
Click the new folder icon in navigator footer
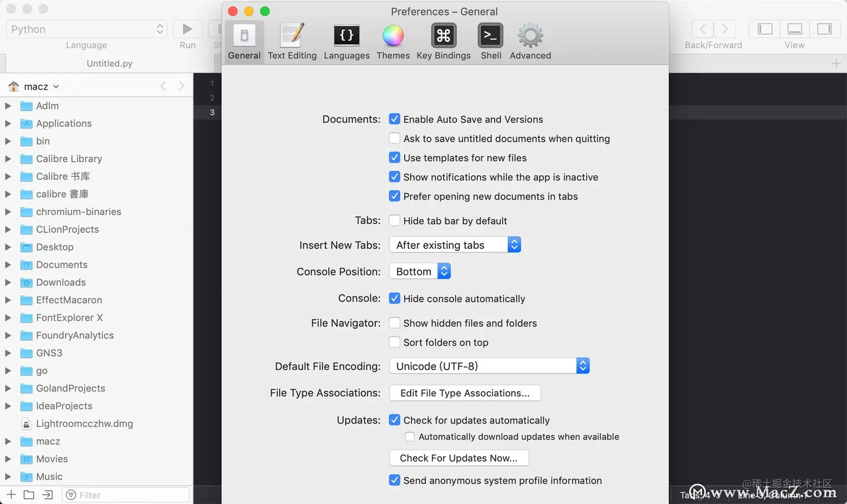pos(29,494)
